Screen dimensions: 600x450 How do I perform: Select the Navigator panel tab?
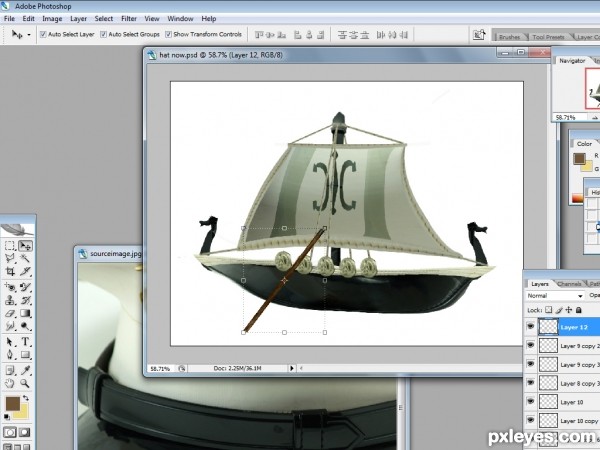[x=572, y=61]
